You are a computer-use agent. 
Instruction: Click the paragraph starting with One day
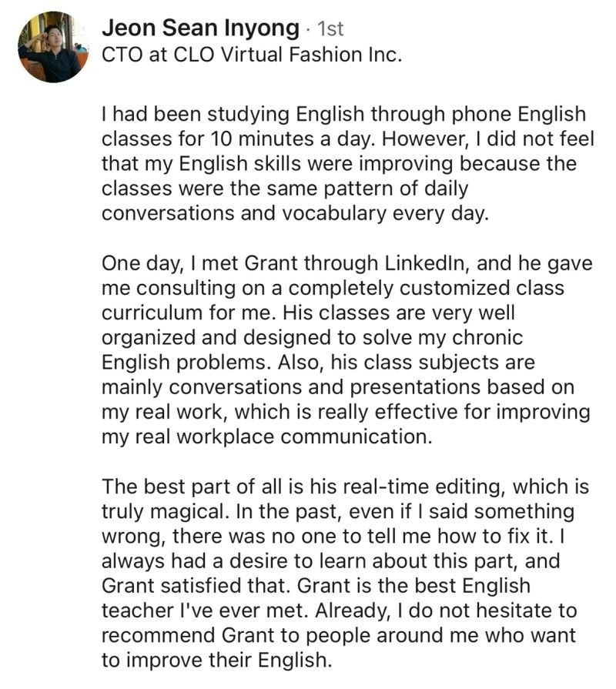point(347,350)
